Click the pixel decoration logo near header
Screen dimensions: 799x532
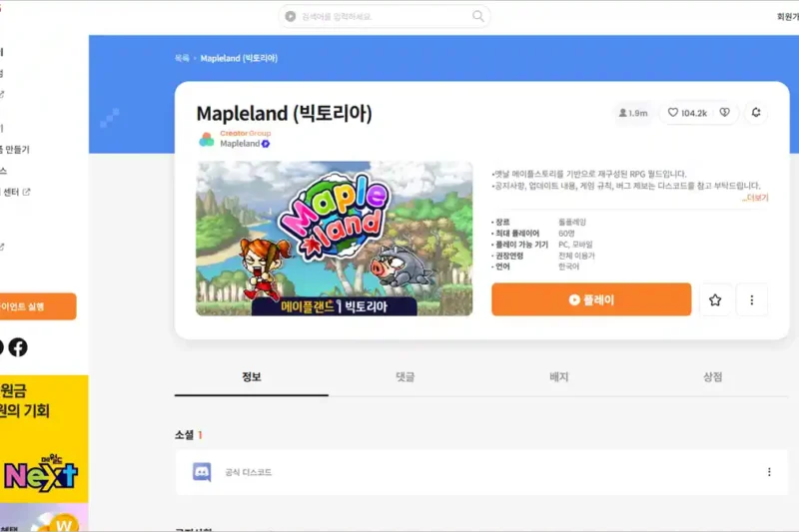point(110,118)
